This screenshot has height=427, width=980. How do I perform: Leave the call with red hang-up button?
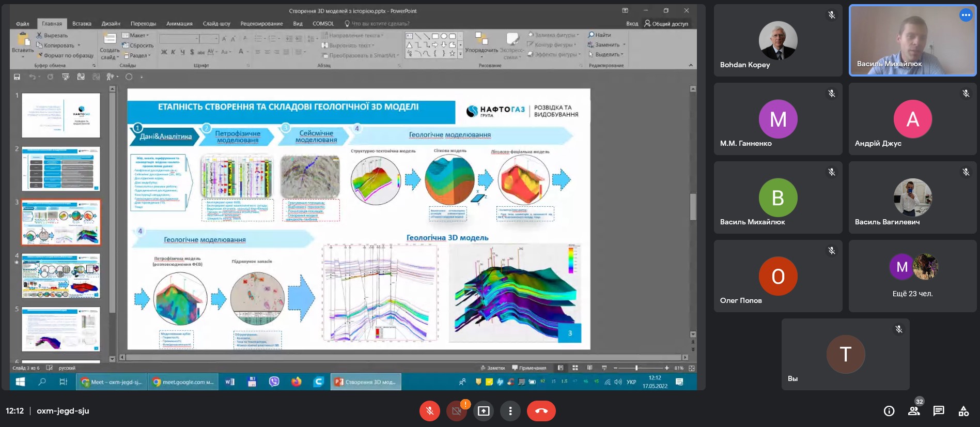pos(541,411)
